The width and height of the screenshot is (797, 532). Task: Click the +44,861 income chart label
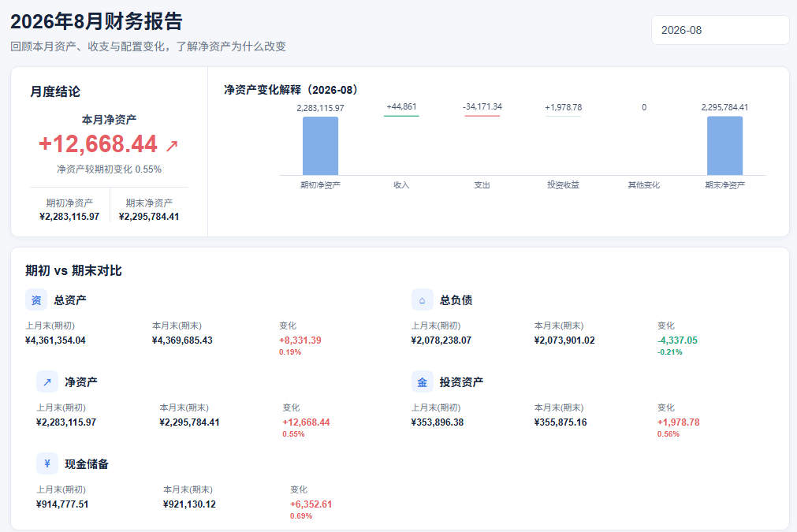coord(401,106)
